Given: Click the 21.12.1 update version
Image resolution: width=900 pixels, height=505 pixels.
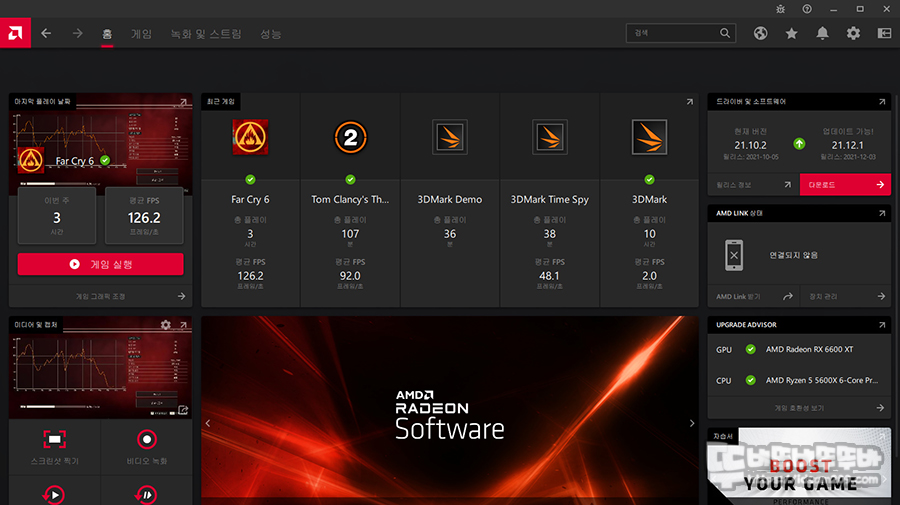Looking at the screenshot, I should click(x=848, y=145).
